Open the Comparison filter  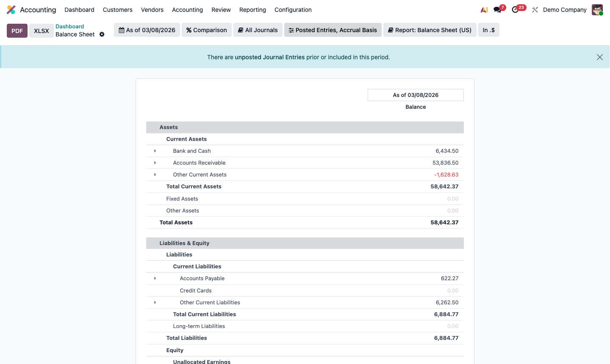(206, 30)
